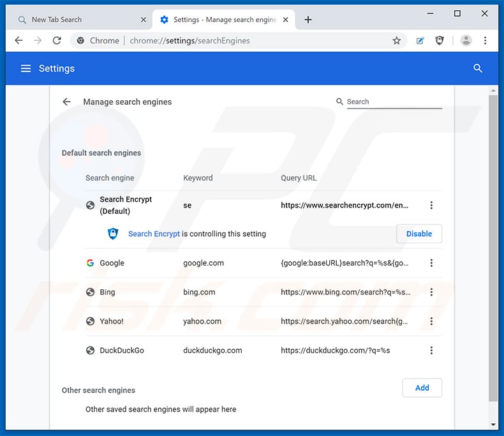Open more actions for Search Encrypt
This screenshot has width=504, height=436.
[431, 205]
